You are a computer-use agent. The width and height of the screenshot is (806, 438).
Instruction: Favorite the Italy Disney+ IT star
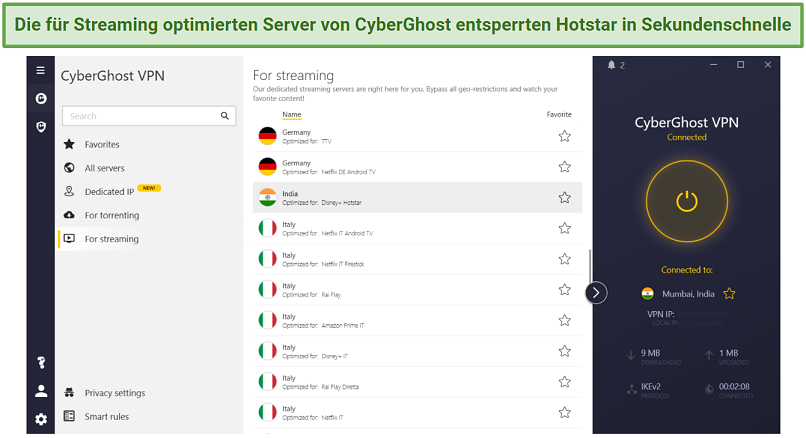click(x=564, y=351)
